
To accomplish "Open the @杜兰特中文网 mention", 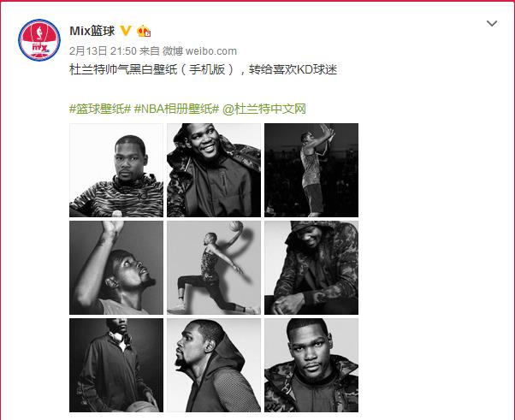I will point(264,109).
